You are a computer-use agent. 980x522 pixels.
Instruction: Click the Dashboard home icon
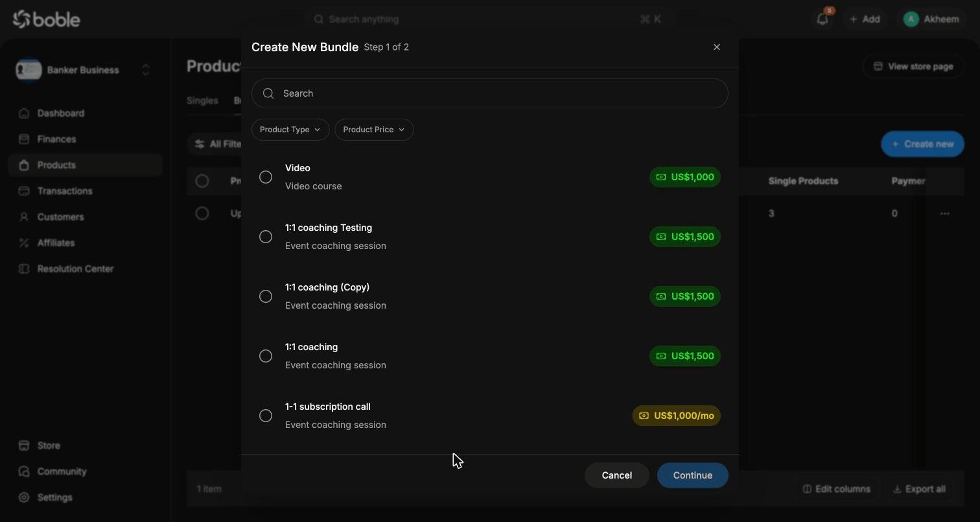tap(24, 113)
